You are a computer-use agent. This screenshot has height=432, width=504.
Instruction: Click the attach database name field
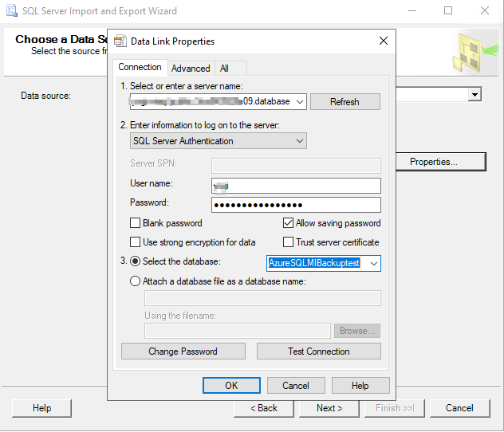262,298
